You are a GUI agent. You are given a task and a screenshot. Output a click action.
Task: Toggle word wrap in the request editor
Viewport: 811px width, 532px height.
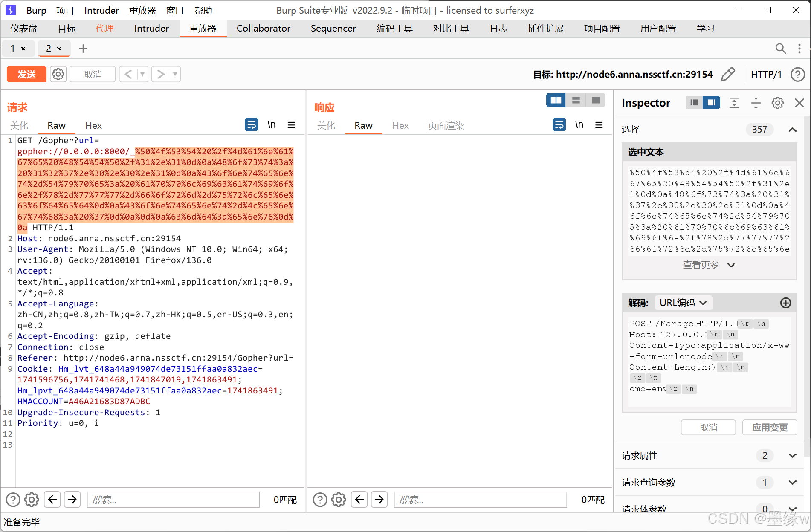pos(252,125)
